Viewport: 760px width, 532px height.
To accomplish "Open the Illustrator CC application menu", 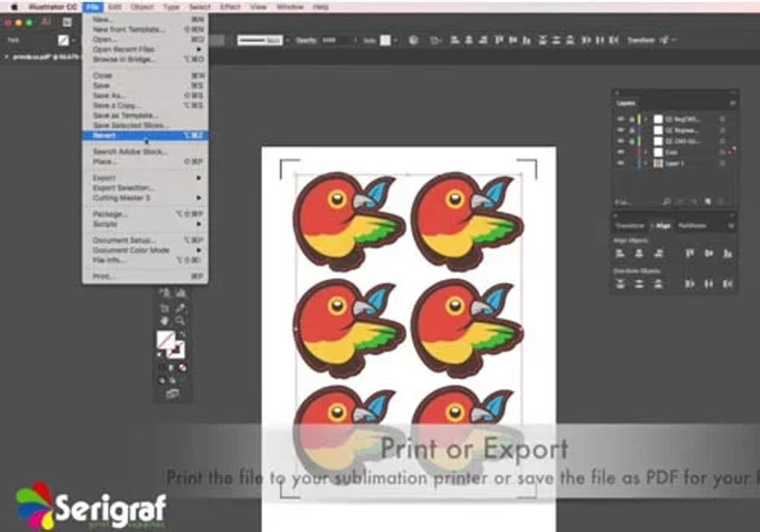I will tap(52, 7).
